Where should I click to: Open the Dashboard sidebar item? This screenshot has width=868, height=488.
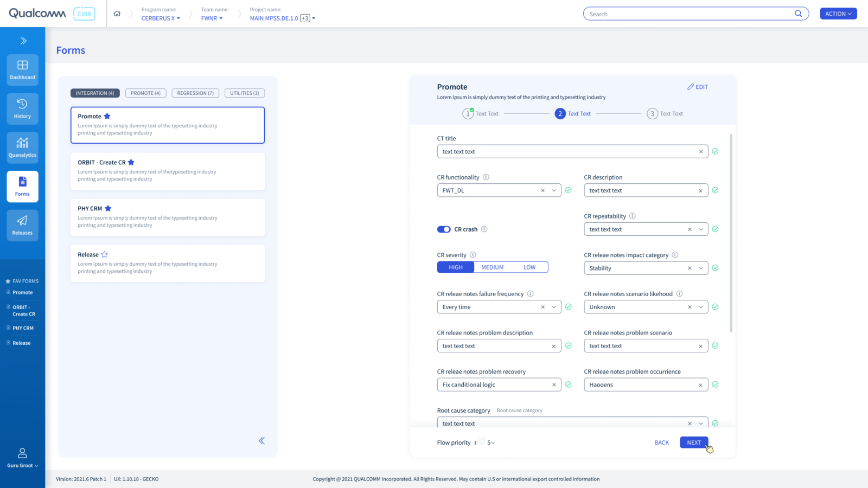pos(22,70)
